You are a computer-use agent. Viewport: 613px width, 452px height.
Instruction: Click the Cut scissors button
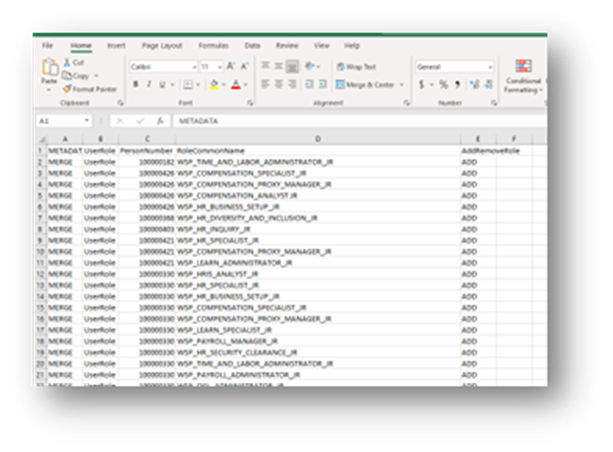(74, 63)
